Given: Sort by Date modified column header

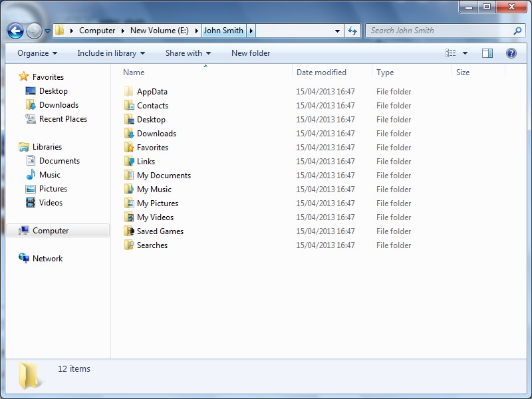Looking at the screenshot, I should (321, 72).
